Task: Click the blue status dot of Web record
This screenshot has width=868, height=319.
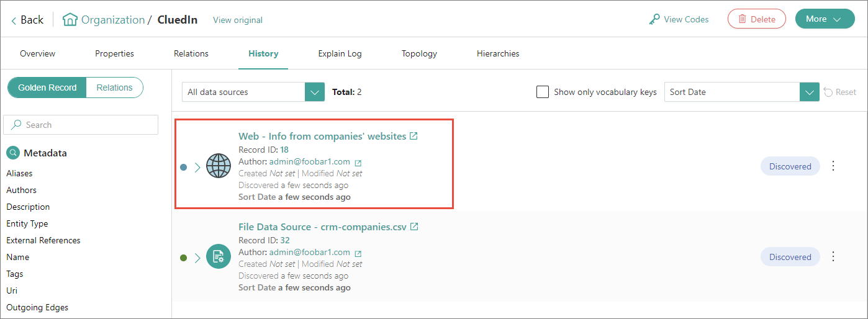Action: (183, 167)
